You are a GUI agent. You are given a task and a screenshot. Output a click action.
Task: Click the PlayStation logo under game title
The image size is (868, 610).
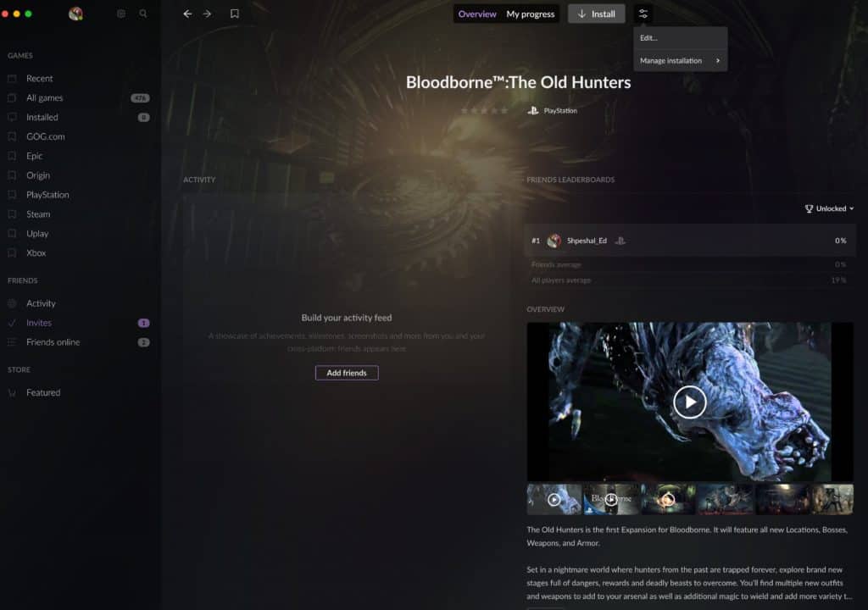click(x=532, y=111)
